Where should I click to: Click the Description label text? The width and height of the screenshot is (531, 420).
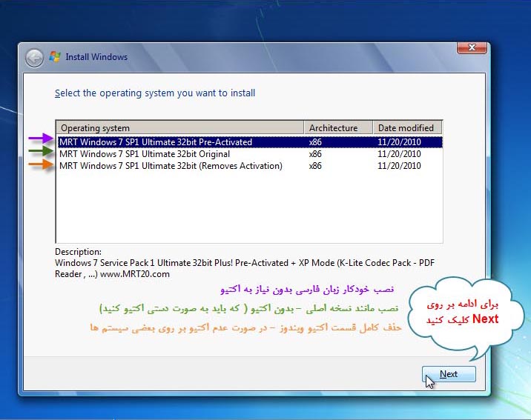click(x=78, y=252)
